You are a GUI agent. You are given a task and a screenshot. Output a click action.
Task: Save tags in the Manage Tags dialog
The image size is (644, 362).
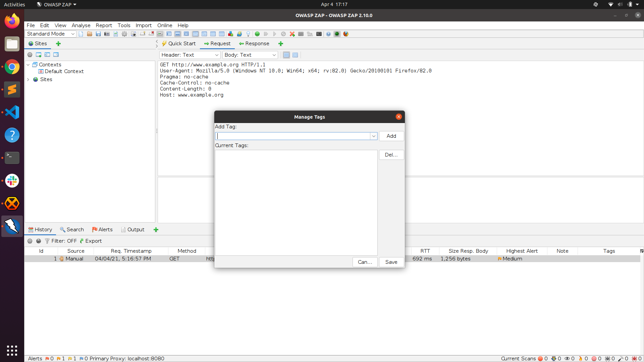coord(391,262)
